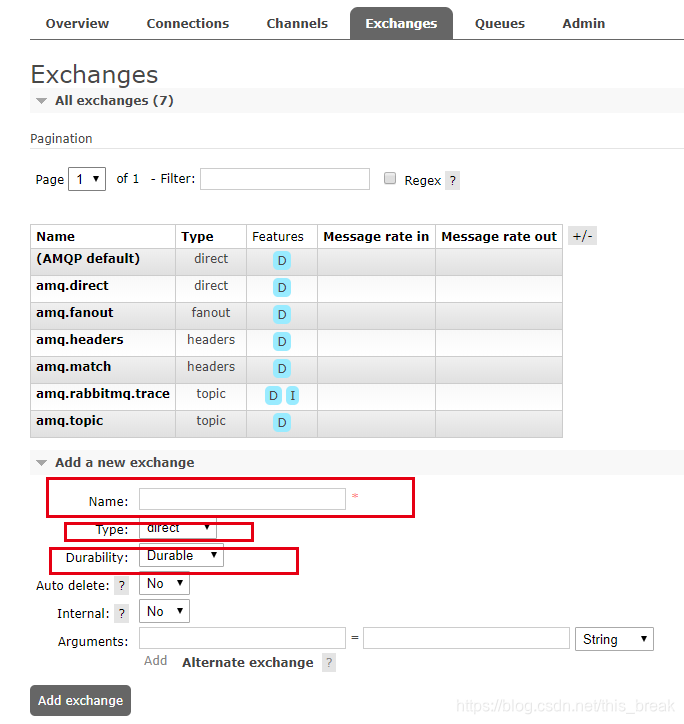Open the amq.fanout exchange
684x724 pixels.
tap(74, 313)
